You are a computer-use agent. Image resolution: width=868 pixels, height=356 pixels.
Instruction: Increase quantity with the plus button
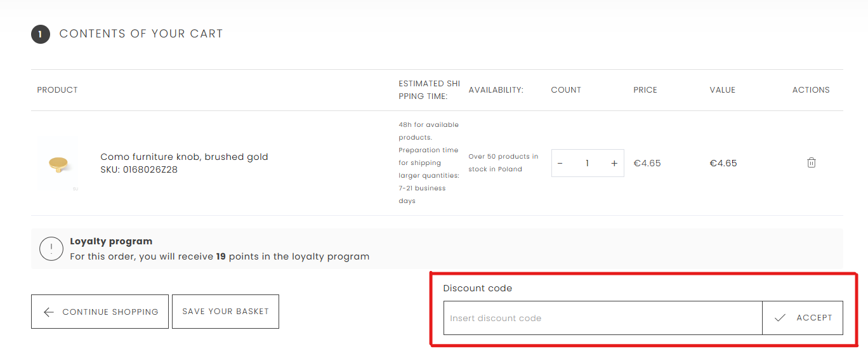[x=614, y=164]
